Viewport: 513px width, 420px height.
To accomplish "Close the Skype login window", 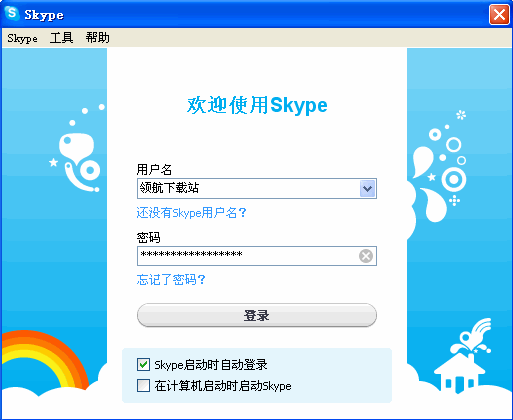I will (499, 15).
